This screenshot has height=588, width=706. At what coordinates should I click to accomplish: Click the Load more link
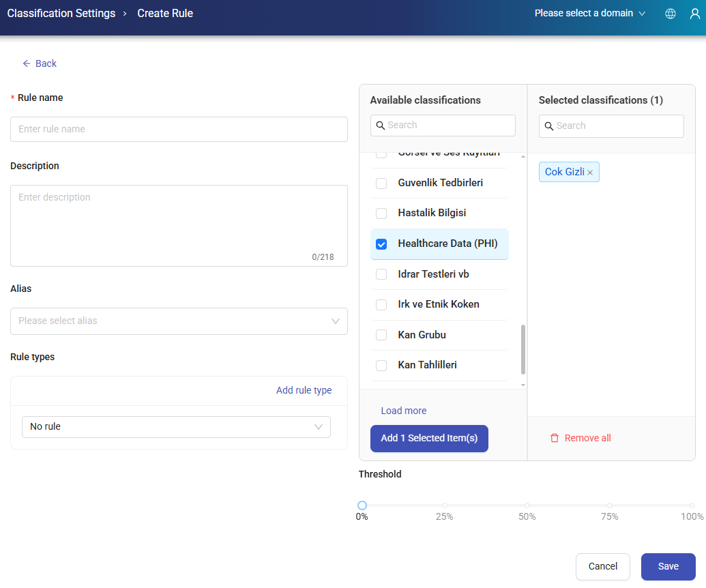point(404,411)
